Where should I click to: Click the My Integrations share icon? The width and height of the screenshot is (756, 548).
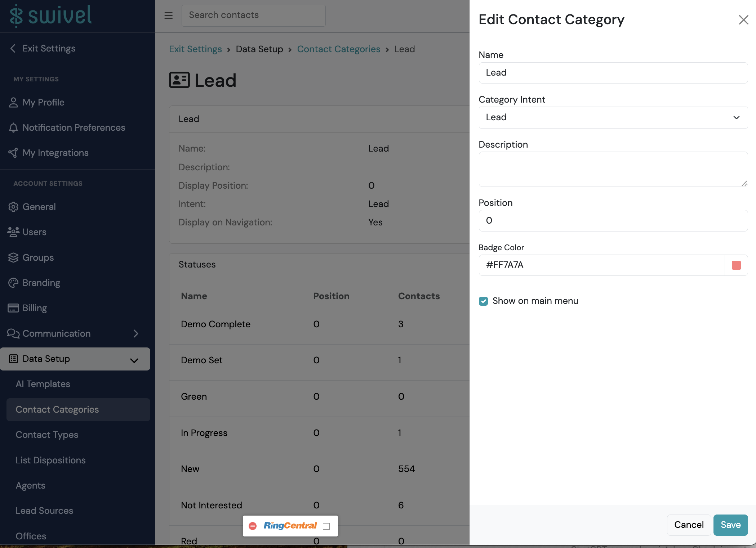tap(13, 153)
